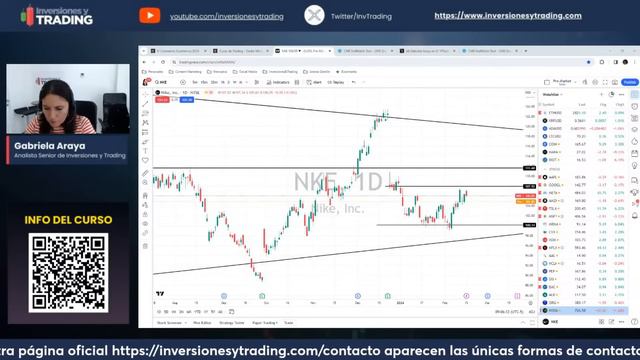Open notifications bell in right sidebar

pyautogui.click(x=634, y=215)
